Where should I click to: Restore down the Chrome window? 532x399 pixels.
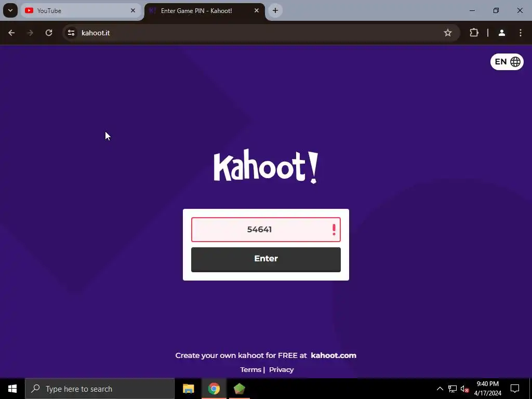(496, 10)
